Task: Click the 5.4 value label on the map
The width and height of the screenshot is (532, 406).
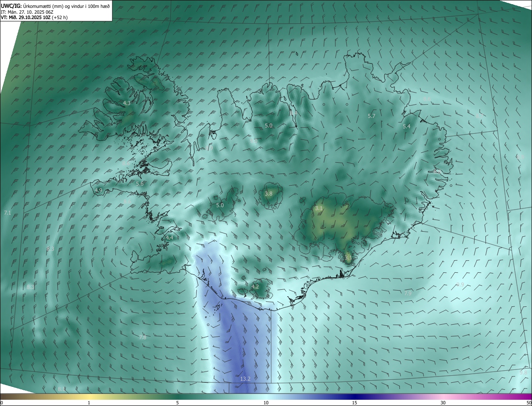Action: click(x=406, y=126)
